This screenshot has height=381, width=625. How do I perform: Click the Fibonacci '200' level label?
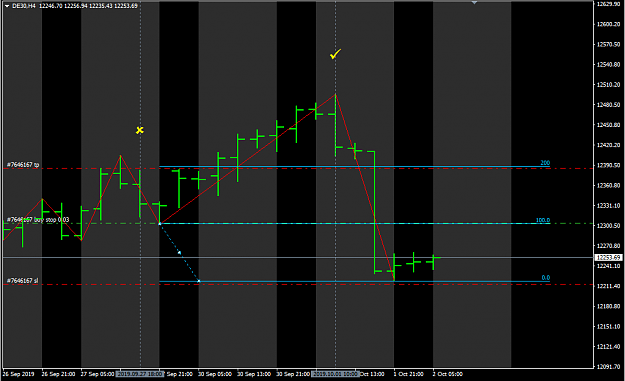545,163
